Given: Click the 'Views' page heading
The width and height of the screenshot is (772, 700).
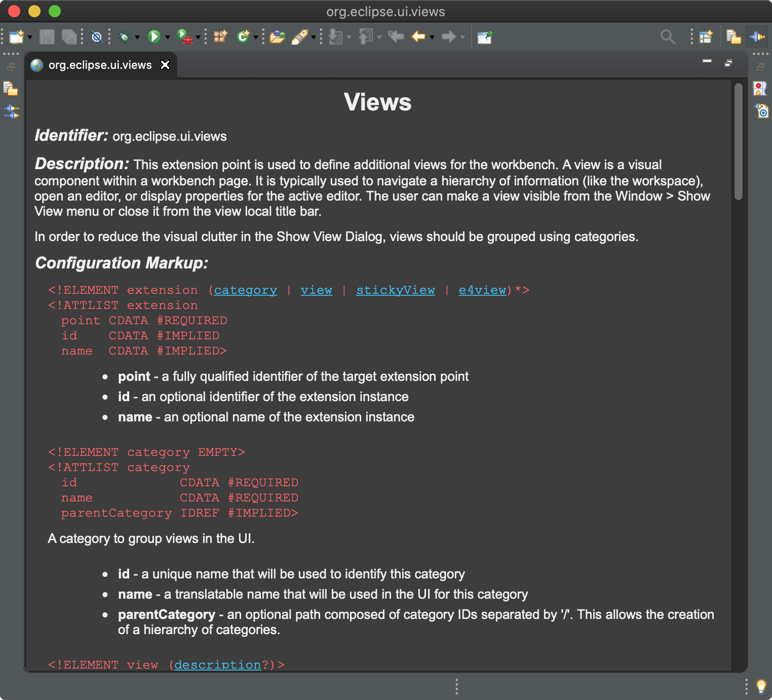Looking at the screenshot, I should 378,102.
